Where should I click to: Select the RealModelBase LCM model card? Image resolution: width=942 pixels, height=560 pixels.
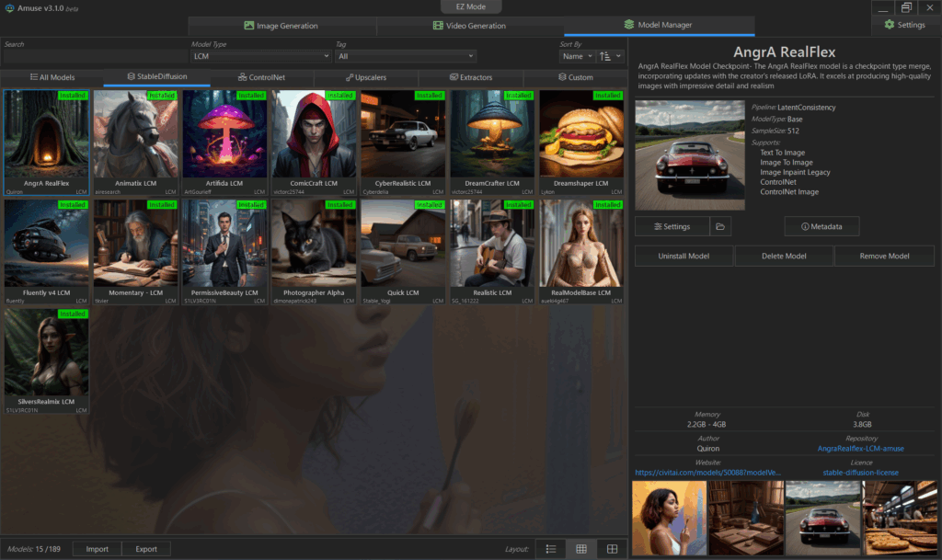click(x=581, y=252)
